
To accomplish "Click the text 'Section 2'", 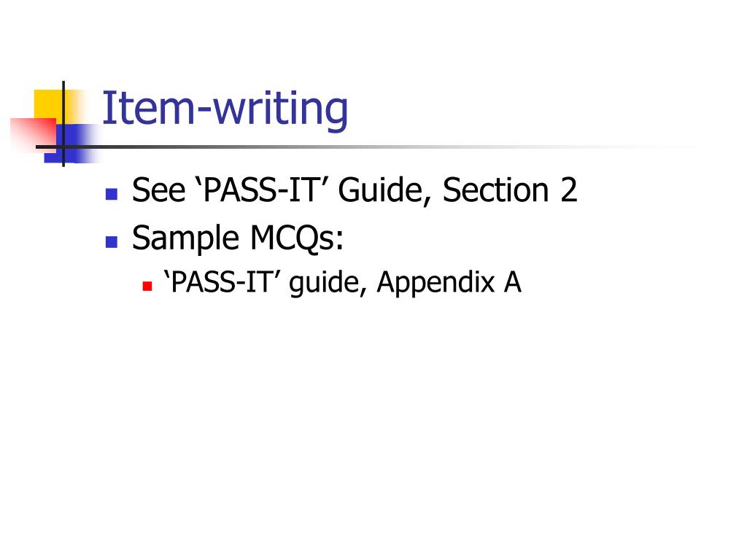I will click(510, 190).
